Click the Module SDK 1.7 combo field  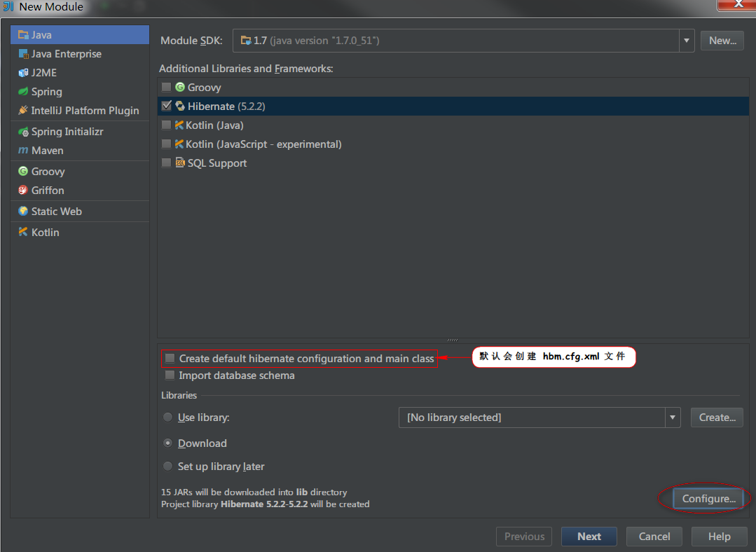(x=463, y=41)
